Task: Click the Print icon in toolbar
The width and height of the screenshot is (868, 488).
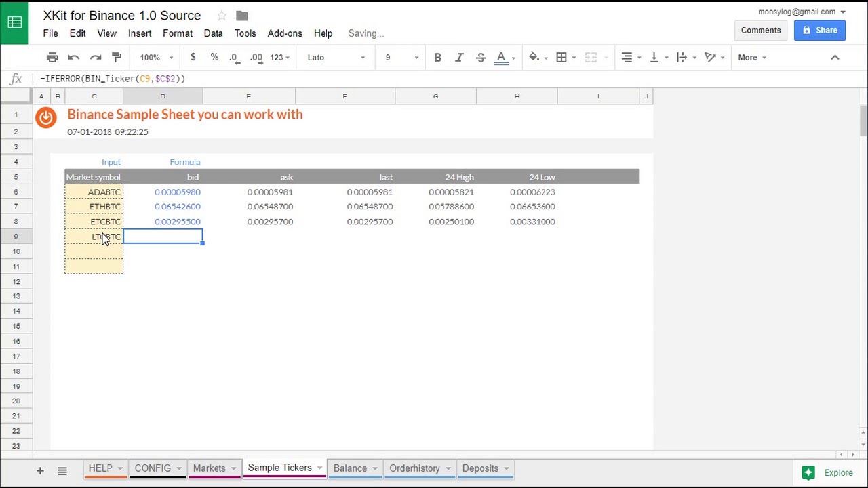Action: click(x=52, y=58)
